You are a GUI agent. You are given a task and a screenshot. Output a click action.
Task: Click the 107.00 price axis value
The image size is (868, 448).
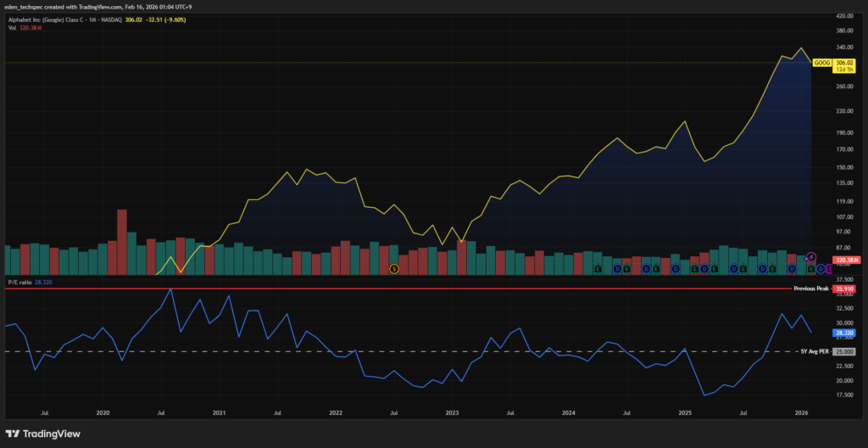point(845,217)
